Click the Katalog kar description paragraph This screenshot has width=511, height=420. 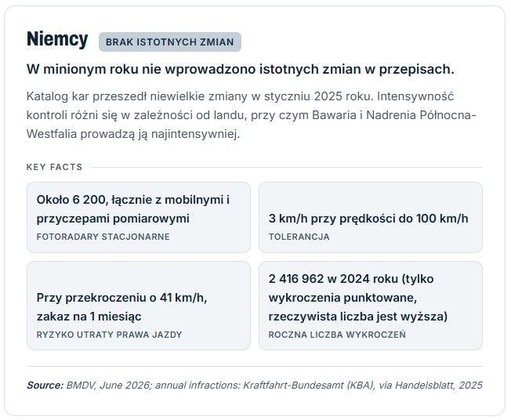251,115
